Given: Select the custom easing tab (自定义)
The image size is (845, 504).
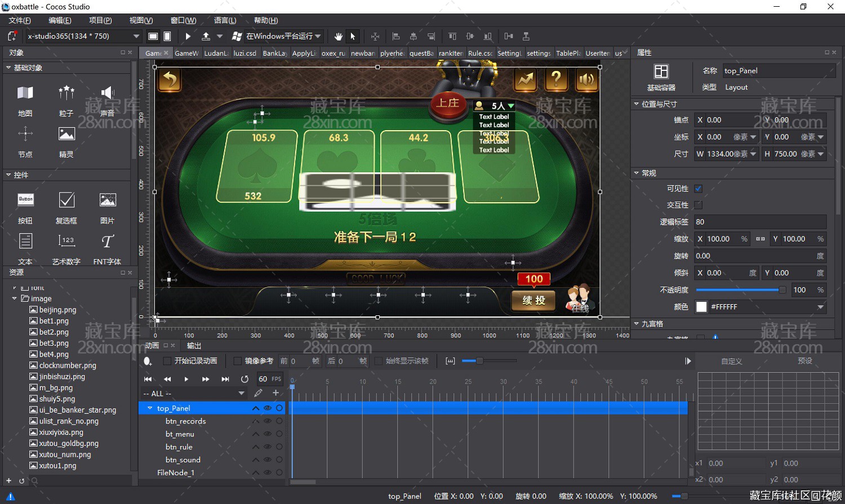Looking at the screenshot, I should (732, 361).
